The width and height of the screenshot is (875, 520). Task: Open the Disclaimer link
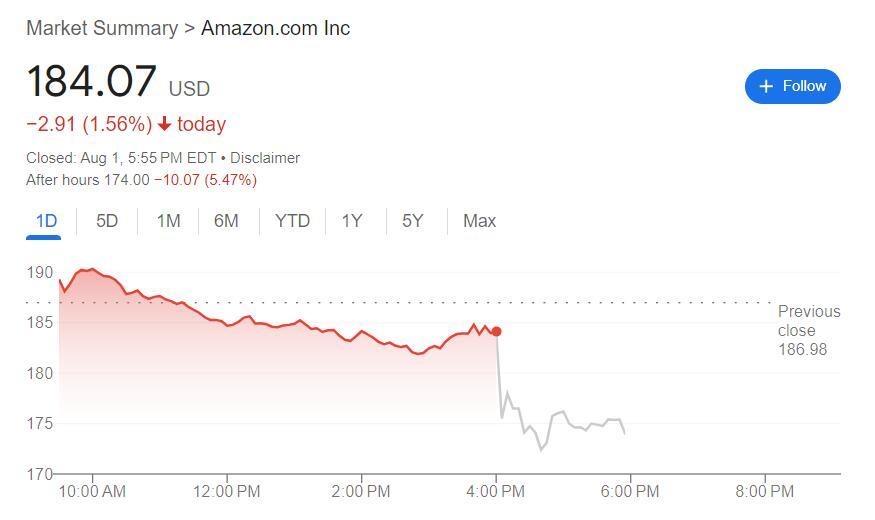click(265, 158)
